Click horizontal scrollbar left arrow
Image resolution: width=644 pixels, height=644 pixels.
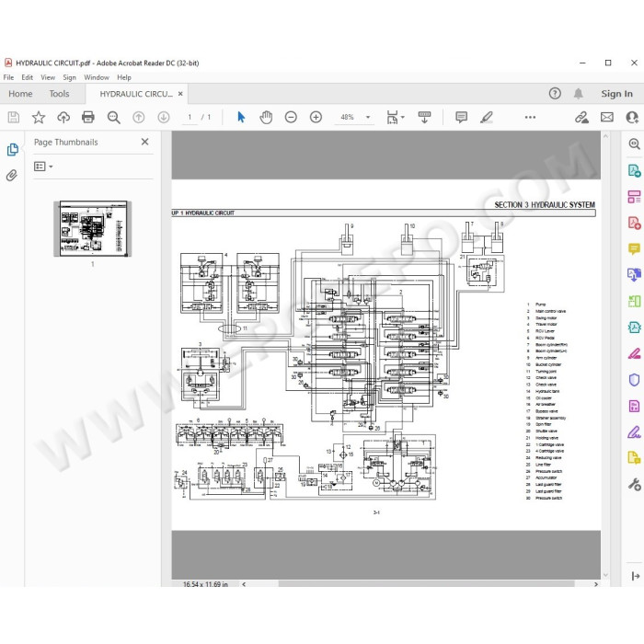[244, 584]
